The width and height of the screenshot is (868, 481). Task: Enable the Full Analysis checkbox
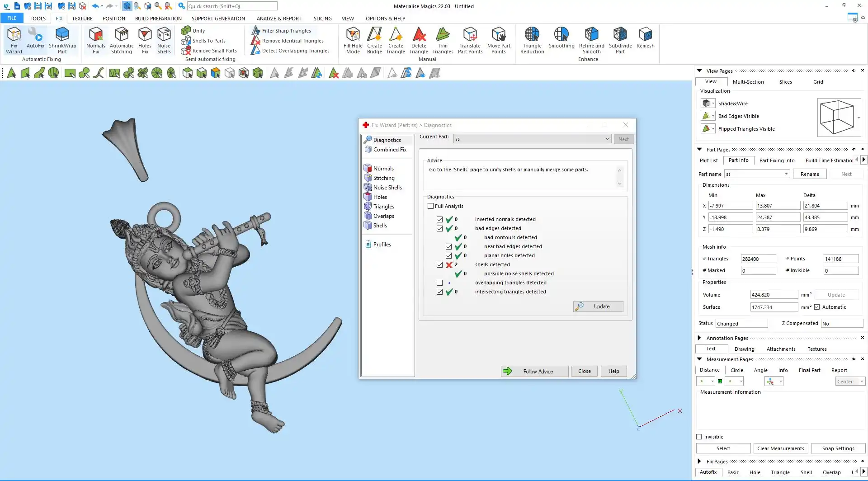click(431, 206)
